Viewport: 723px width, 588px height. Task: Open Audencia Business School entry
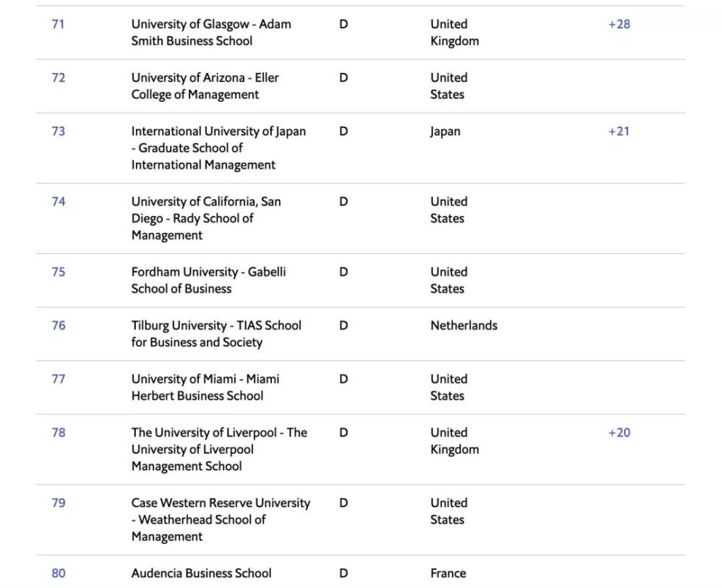pos(202,573)
